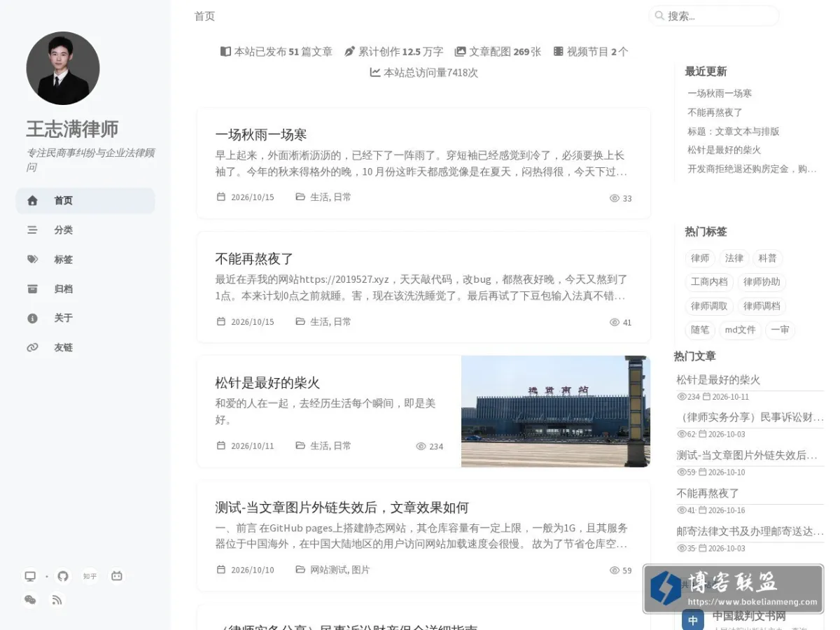Select the 随笔 tag

[700, 330]
